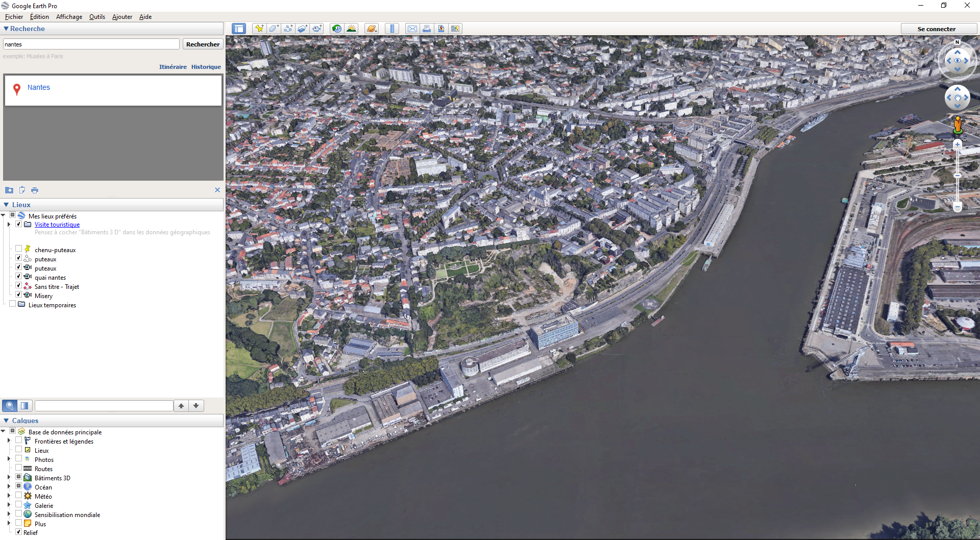The image size is (980, 540).
Task: Click the Rechercher button
Action: coord(203,44)
